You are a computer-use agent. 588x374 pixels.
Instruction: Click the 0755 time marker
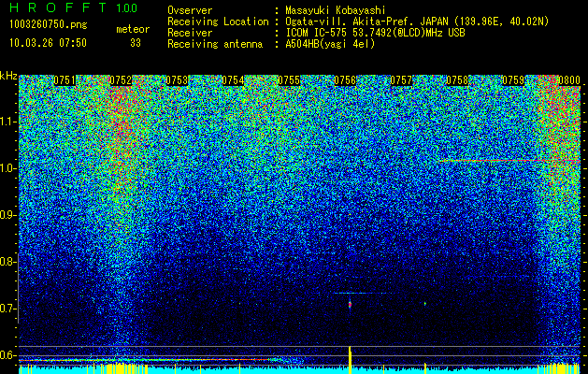coord(289,80)
